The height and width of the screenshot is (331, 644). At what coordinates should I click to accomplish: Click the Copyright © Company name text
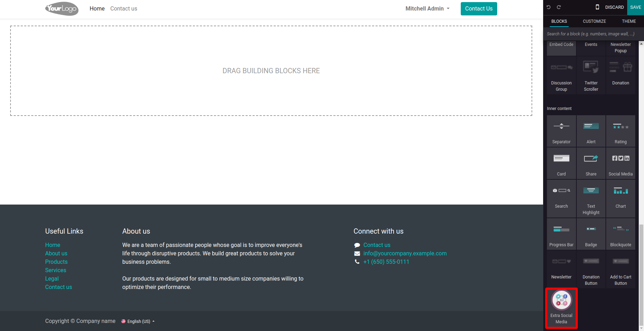(80, 321)
